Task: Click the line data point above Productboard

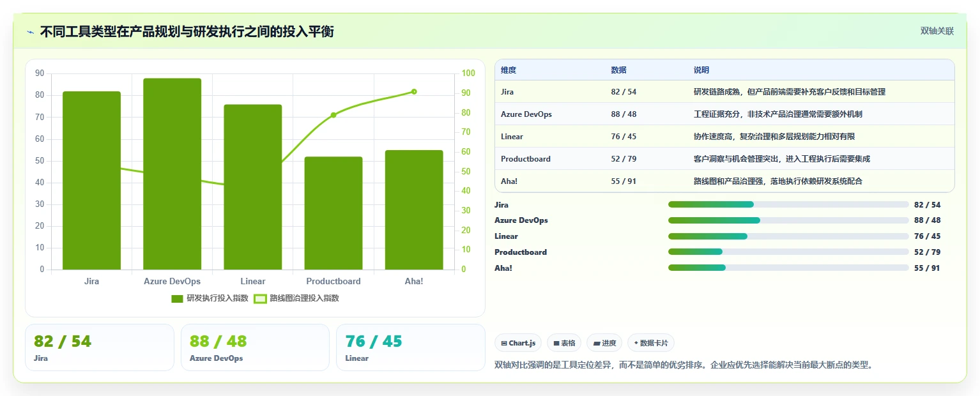Action: click(333, 115)
